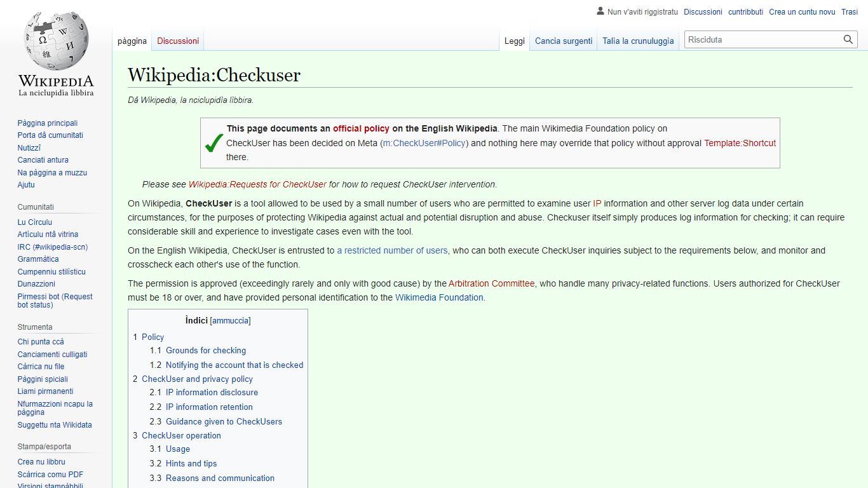Screen dimensions: 868x488
Task: Click Crea un cuntu novu
Action: [x=802, y=12]
